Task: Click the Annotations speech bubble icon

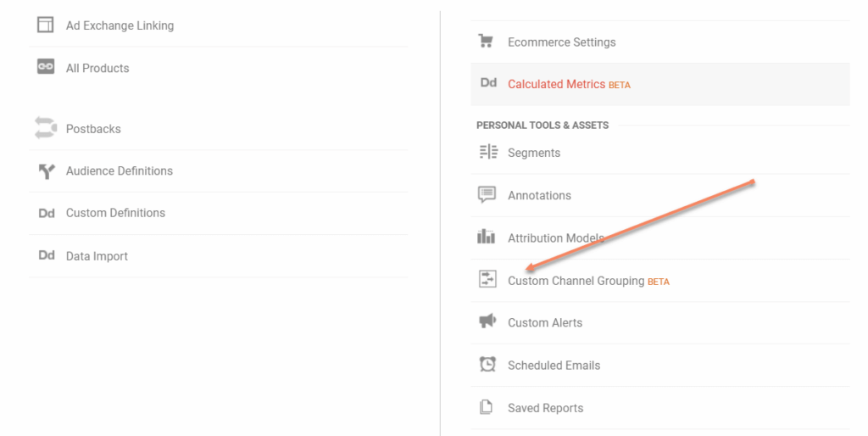Action: [487, 194]
